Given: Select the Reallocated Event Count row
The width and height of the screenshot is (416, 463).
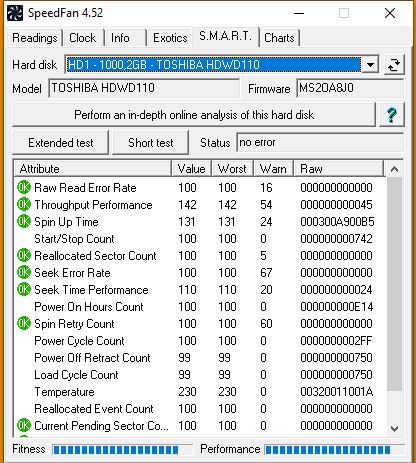Looking at the screenshot, I should click(x=200, y=409).
